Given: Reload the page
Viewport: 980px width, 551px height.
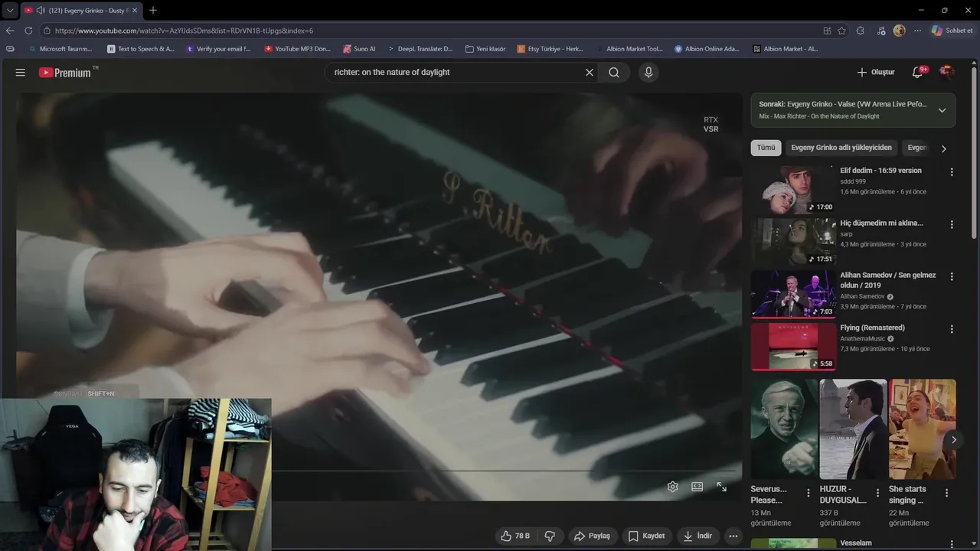Looking at the screenshot, I should point(28,31).
